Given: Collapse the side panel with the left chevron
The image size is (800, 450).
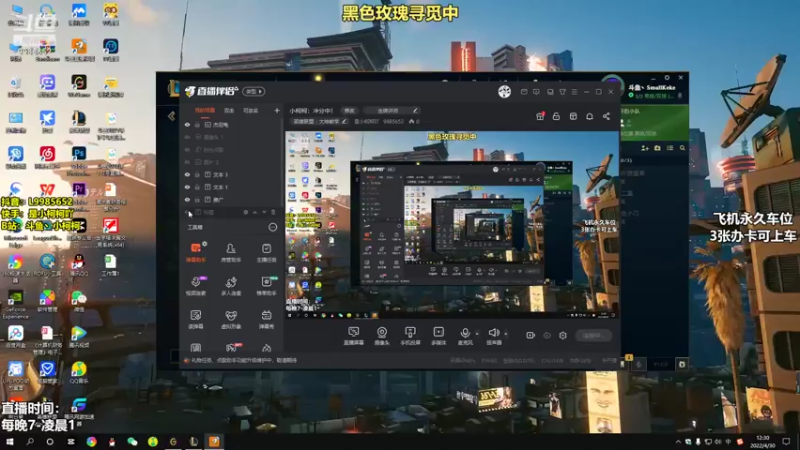Looking at the screenshot, I should (171, 116).
